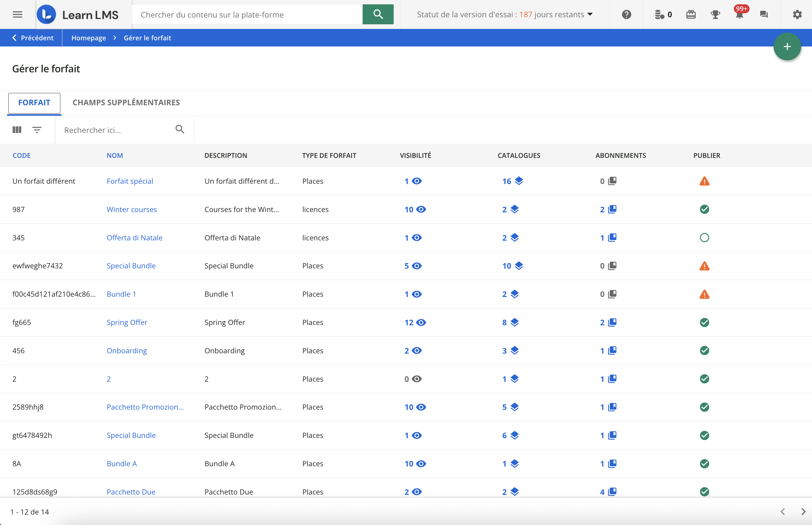Click the green search button in header
Viewport: 812px width, 525px height.
coord(378,14)
